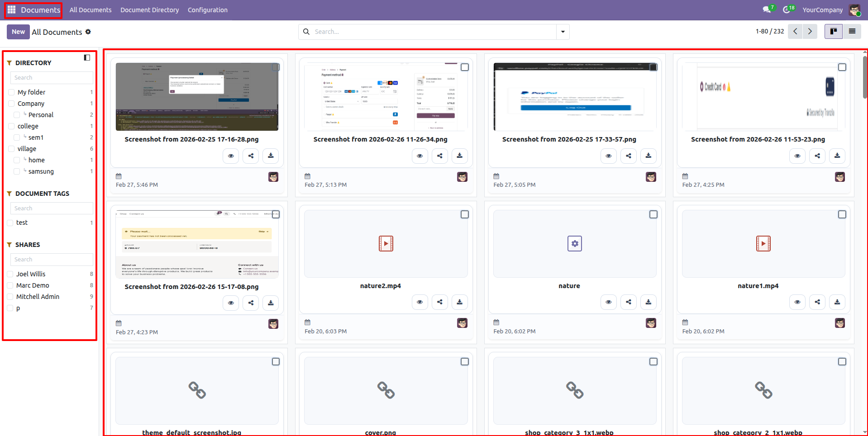Share Screenshot from 2026-02-25 17-33-57.png
The image size is (868, 436).
(629, 156)
